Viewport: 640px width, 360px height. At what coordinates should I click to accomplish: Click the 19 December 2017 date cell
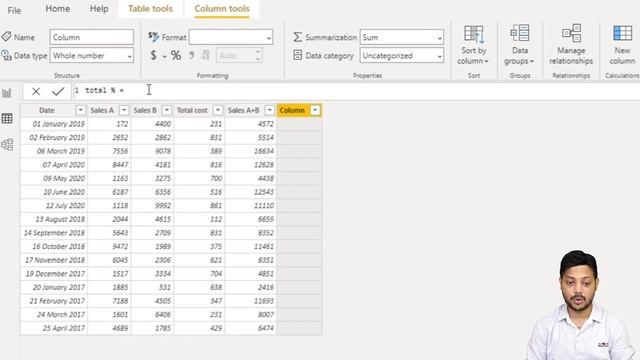[55, 273]
